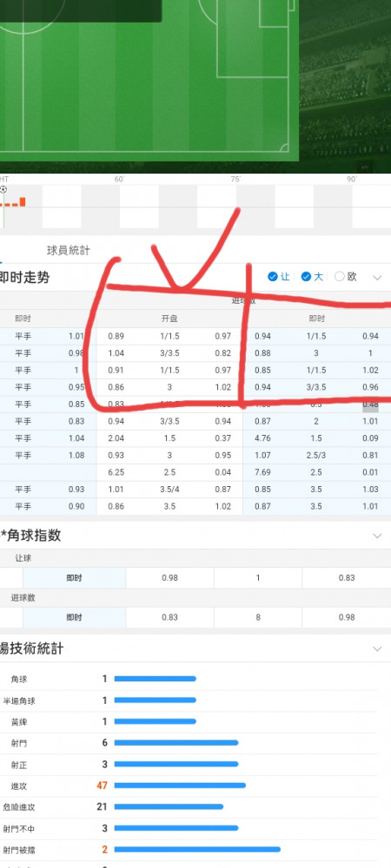Select the 2.04 opening odds cell

[x=116, y=438]
